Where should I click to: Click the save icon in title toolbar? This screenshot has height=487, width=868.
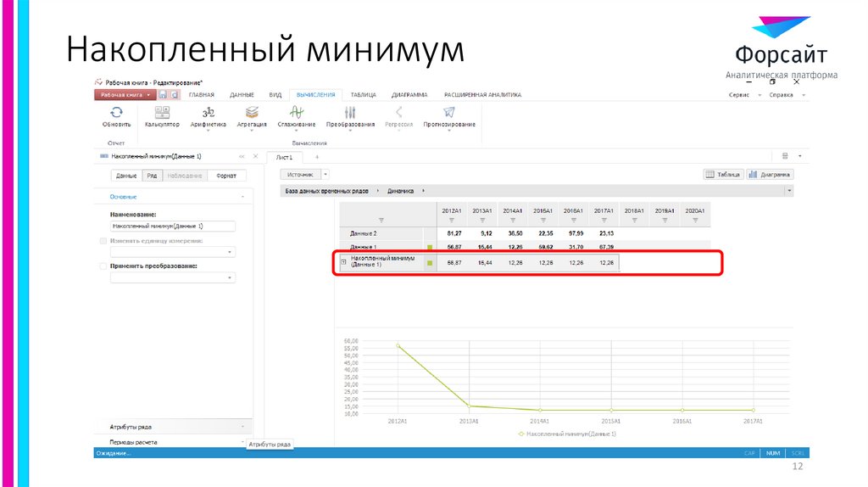164,95
